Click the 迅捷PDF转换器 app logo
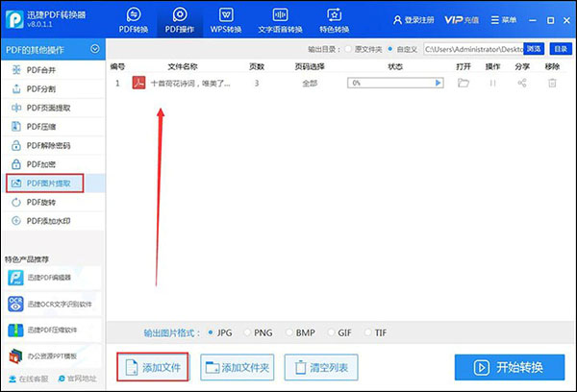The width and height of the screenshot is (577, 392). point(14,19)
